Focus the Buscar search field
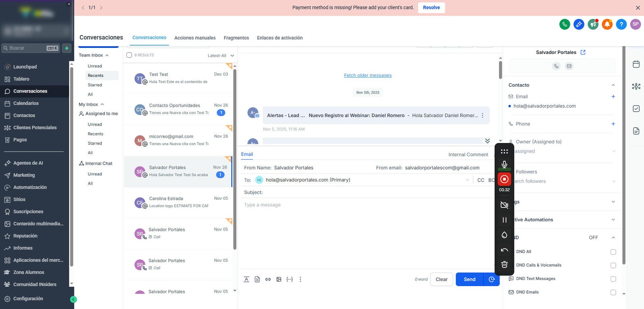This screenshot has height=309, width=644. [31, 48]
